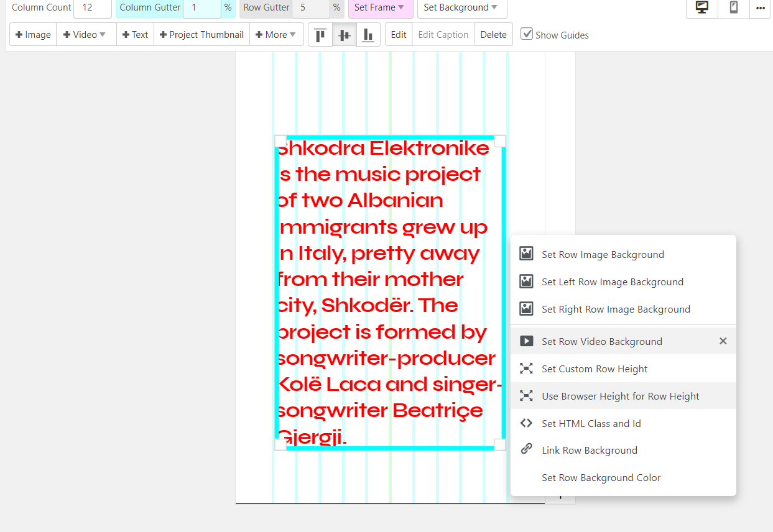This screenshot has width=773, height=532.
Task: Switch to mobile phone view icon
Action: tap(734, 8)
